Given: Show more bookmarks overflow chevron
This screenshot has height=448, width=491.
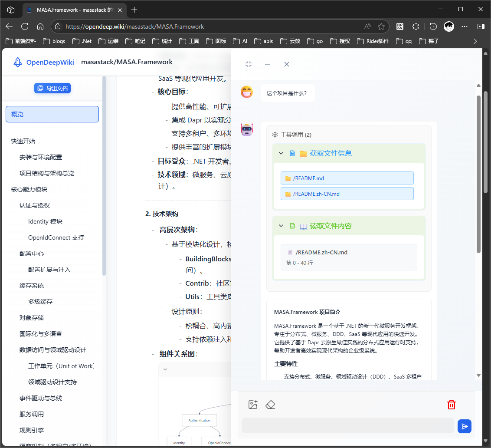Looking at the screenshot, I should [475, 41].
